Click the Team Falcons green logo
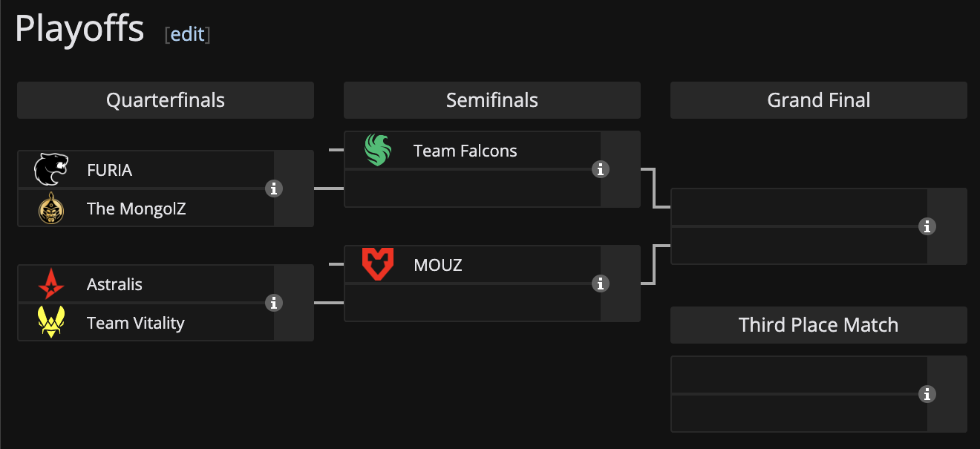 (x=378, y=151)
